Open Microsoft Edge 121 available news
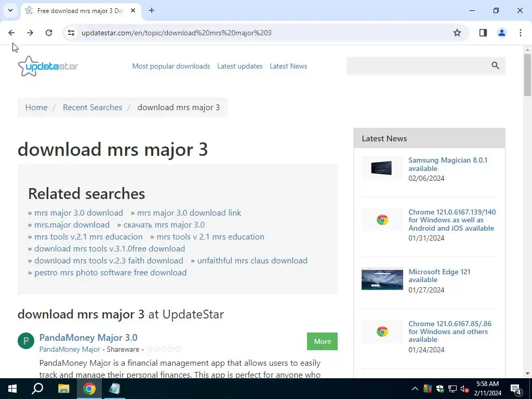This screenshot has width=532, height=399. [x=440, y=275]
